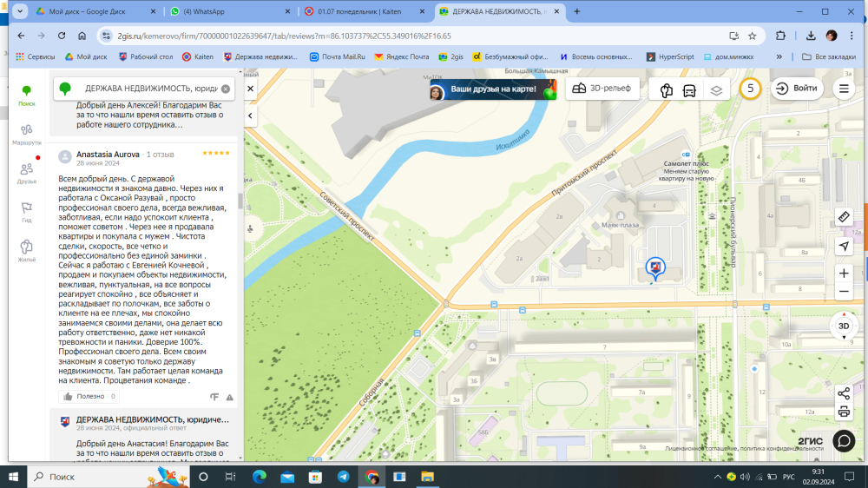Open browser downloads
868x488 pixels.
click(811, 36)
